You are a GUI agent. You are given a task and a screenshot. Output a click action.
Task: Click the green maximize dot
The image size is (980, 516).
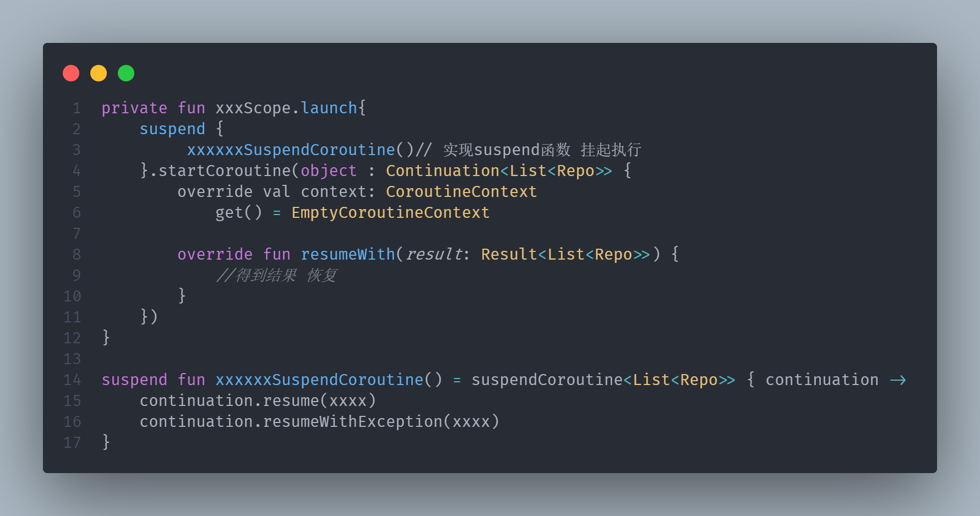[126, 73]
